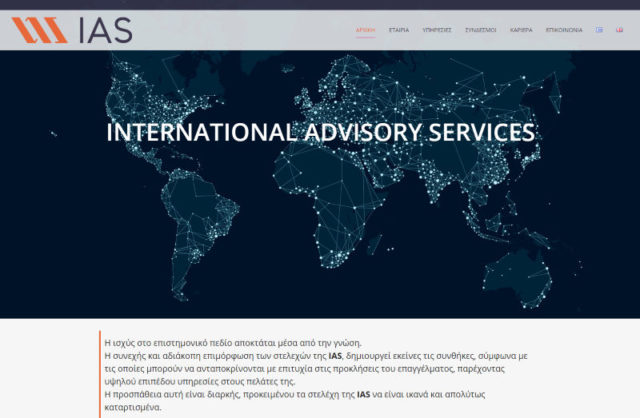Click the IAS logo text

[x=105, y=31]
